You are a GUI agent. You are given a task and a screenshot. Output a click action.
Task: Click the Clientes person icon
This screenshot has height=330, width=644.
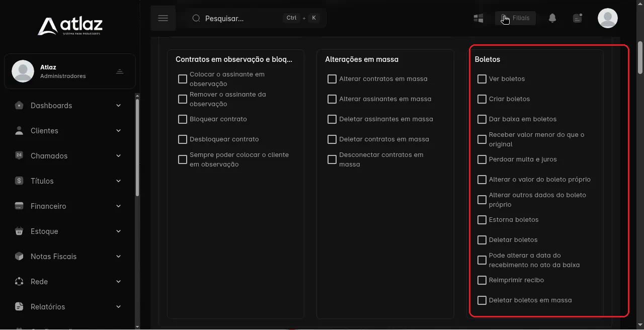click(19, 130)
